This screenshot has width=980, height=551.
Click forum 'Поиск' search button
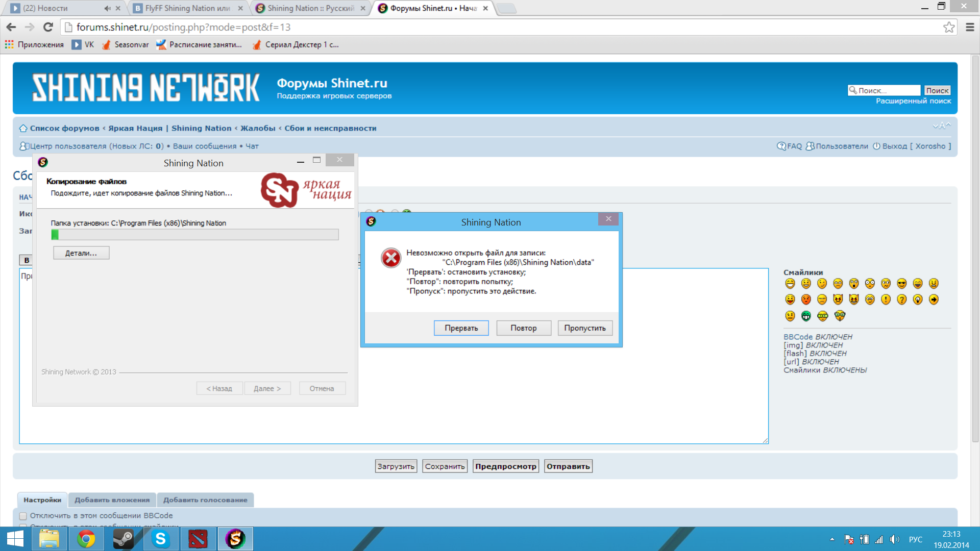(x=937, y=90)
